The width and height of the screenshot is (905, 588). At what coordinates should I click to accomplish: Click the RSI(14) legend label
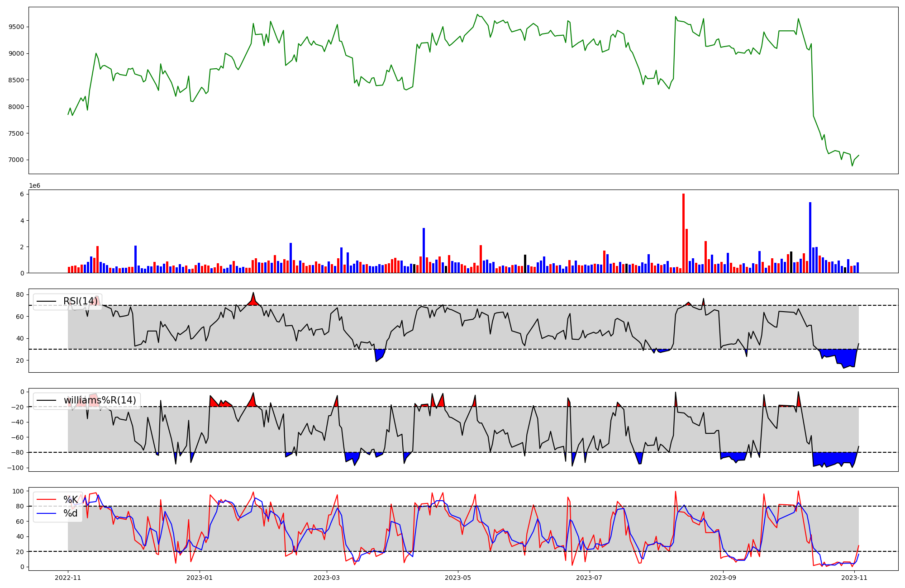(x=80, y=301)
